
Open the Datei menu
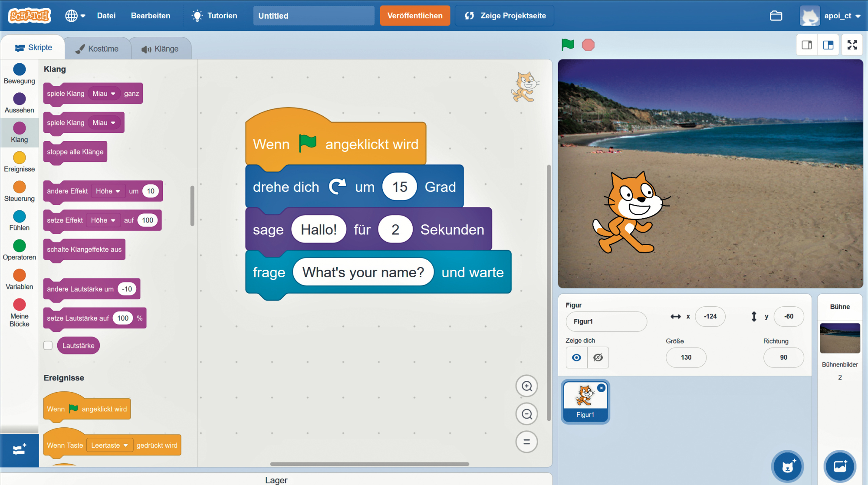point(106,16)
